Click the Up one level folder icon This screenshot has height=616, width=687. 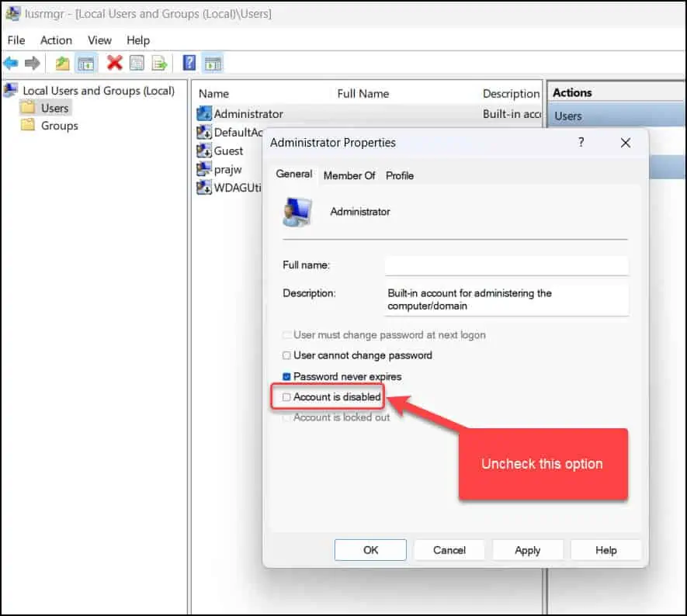click(x=62, y=64)
